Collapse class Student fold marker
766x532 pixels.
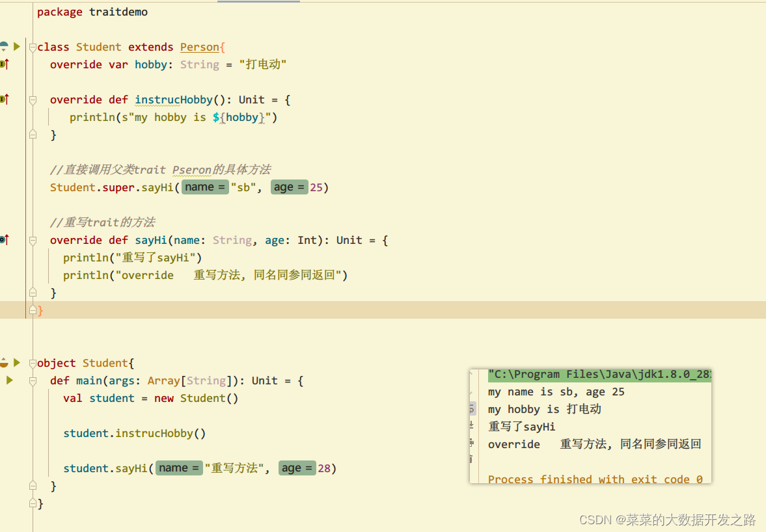pyautogui.click(x=33, y=47)
